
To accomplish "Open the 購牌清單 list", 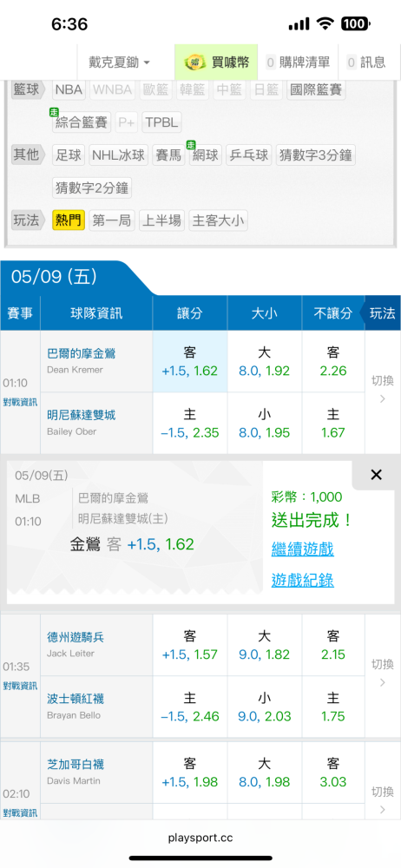I will click(x=298, y=62).
